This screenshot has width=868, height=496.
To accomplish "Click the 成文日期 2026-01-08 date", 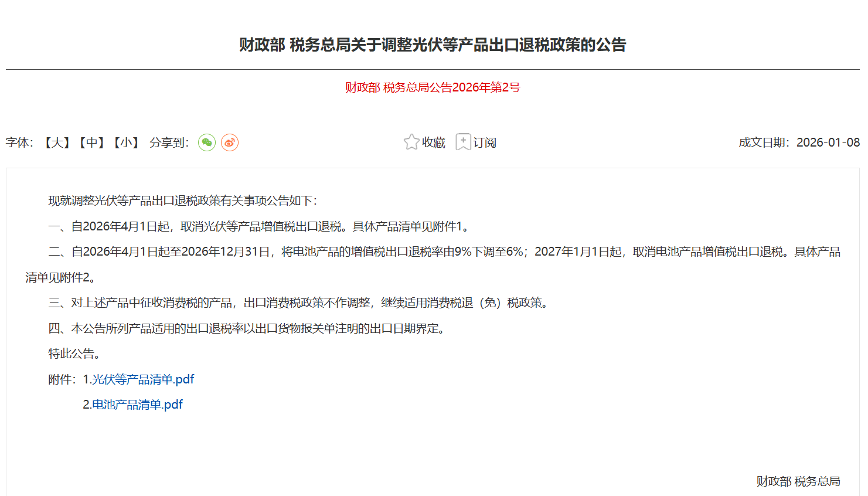I will (x=799, y=142).
